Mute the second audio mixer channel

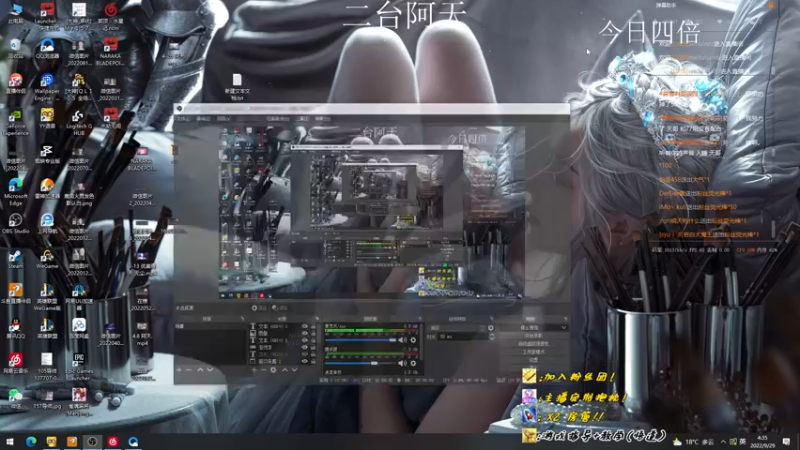point(403,363)
